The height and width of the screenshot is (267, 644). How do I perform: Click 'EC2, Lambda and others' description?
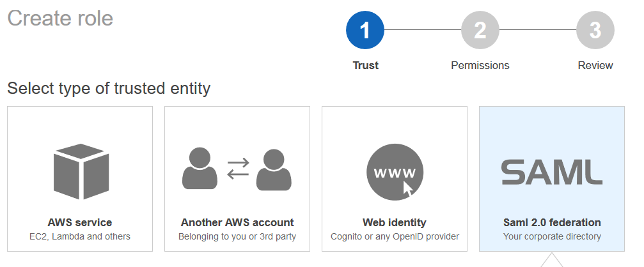(x=80, y=237)
